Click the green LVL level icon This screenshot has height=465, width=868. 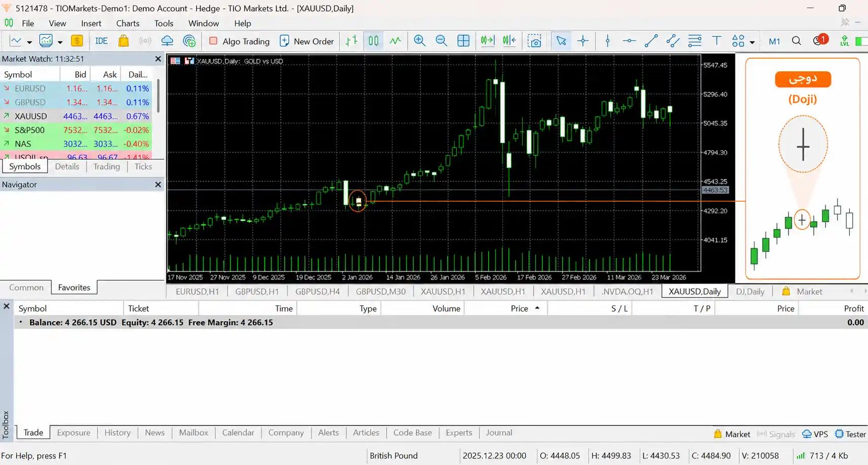(845, 41)
